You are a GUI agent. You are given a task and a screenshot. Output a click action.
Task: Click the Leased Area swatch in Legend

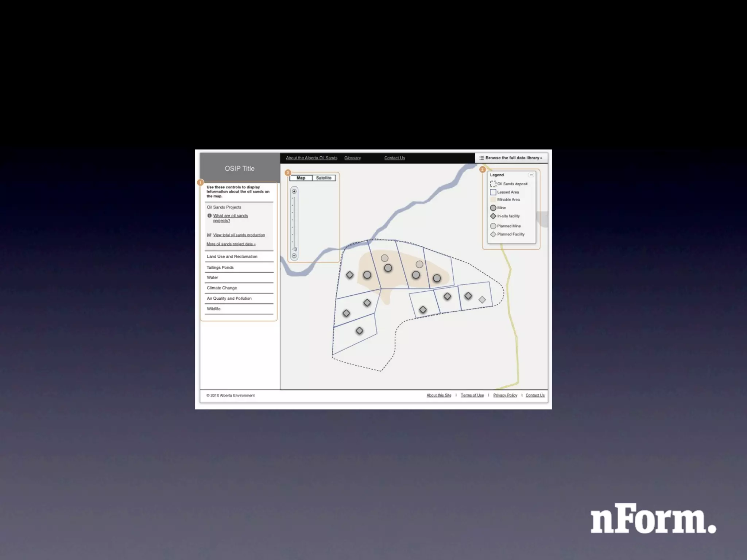[493, 192]
